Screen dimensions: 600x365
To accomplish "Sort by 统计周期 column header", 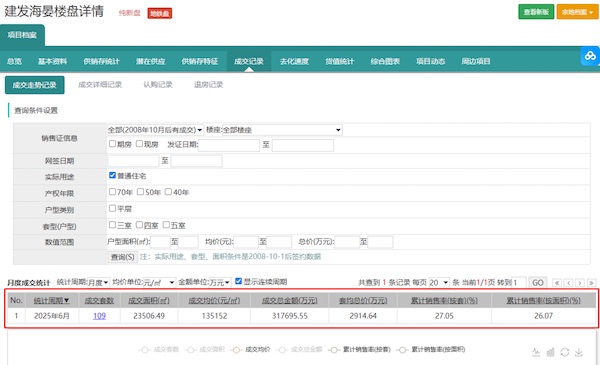I will pos(52,301).
